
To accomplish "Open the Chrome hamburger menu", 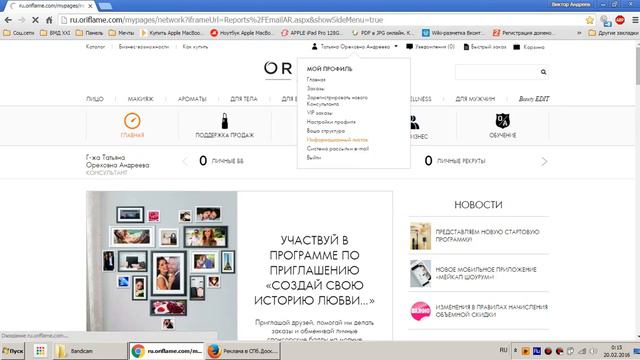I will pyautogui.click(x=635, y=20).
